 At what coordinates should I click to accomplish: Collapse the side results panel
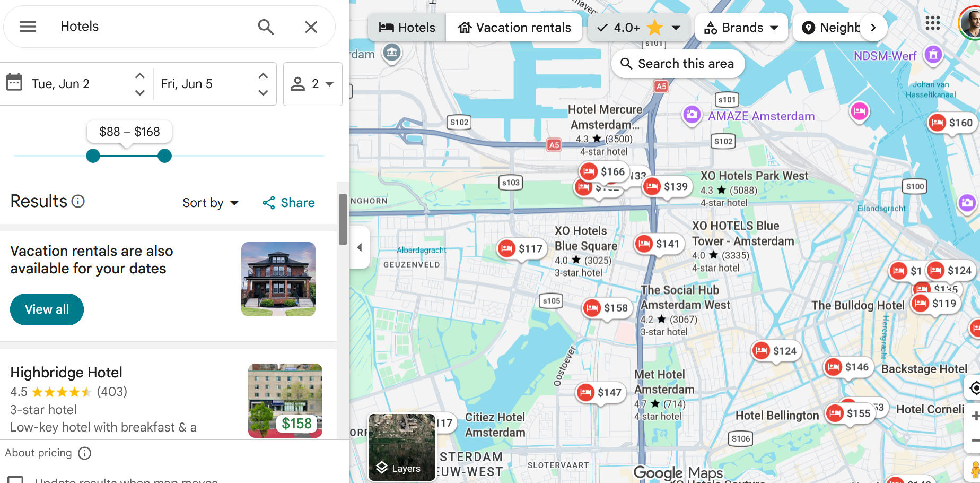pos(360,247)
